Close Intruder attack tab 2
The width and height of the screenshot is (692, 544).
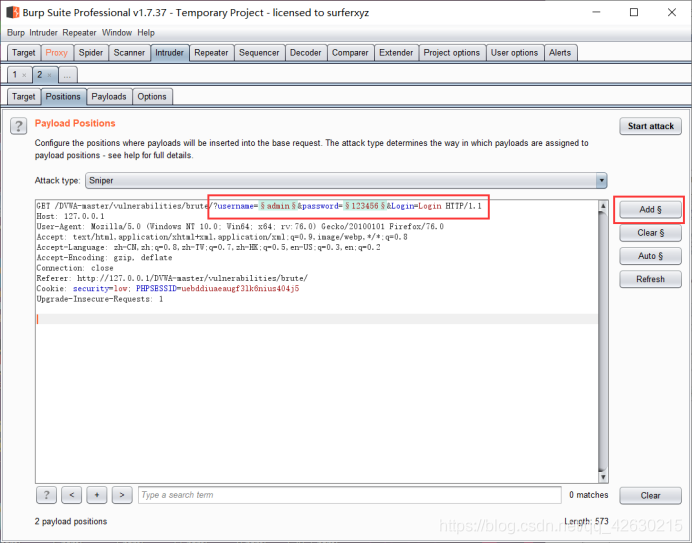(x=49, y=75)
